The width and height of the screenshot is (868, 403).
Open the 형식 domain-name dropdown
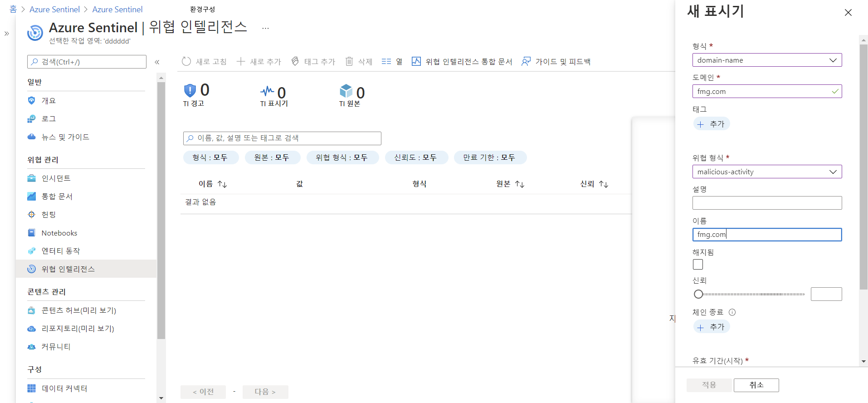click(767, 60)
